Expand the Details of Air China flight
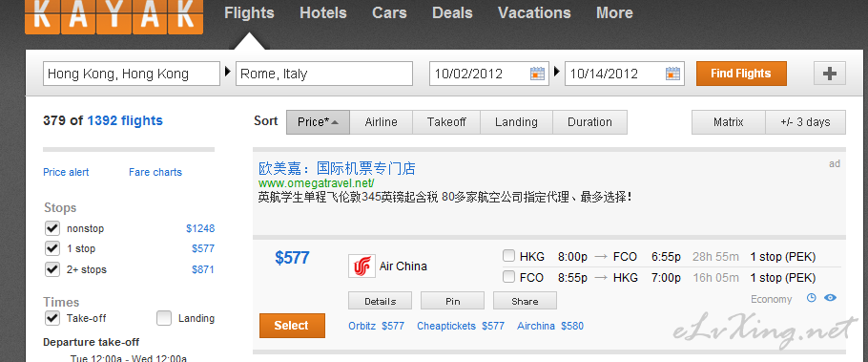This screenshot has width=868, height=362. click(x=380, y=301)
